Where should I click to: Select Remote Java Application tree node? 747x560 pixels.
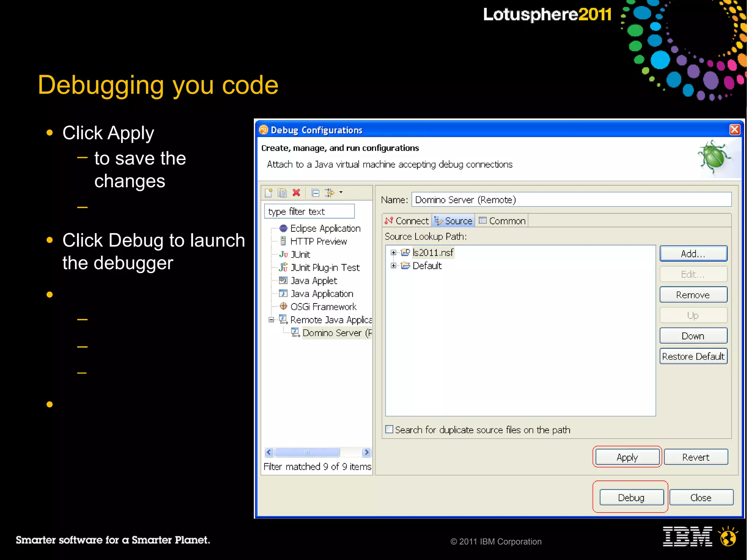(331, 320)
